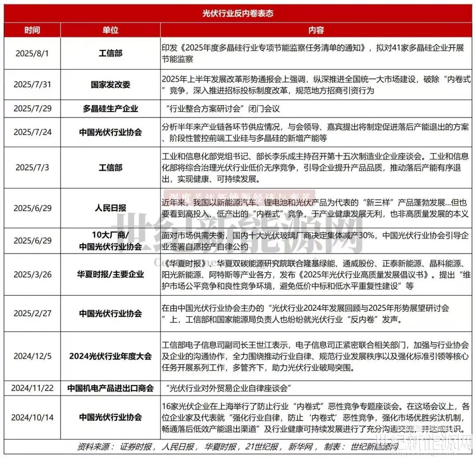Click the date cell 2025/7/24
Screen dimensions: 476x458
32,132
